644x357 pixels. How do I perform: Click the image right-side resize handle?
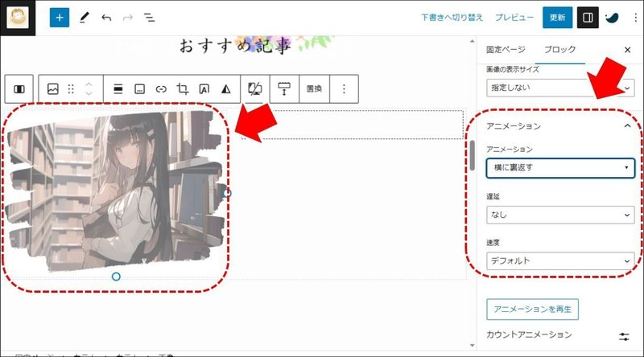tap(227, 193)
